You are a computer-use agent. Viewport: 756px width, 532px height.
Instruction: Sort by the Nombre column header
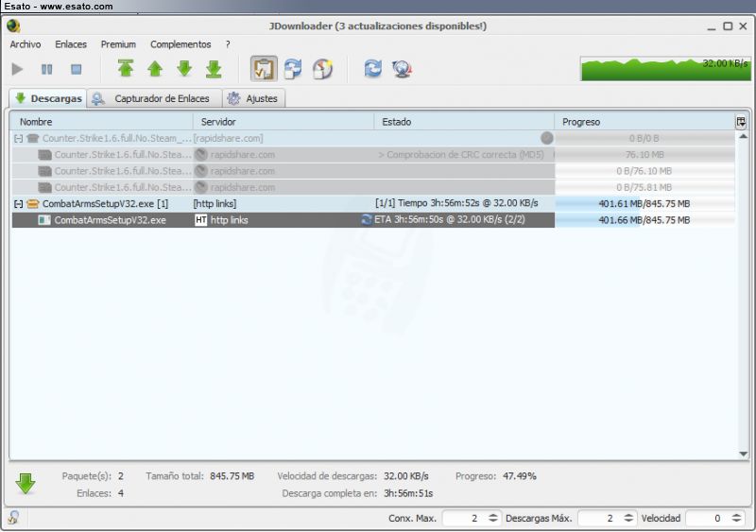(102, 122)
